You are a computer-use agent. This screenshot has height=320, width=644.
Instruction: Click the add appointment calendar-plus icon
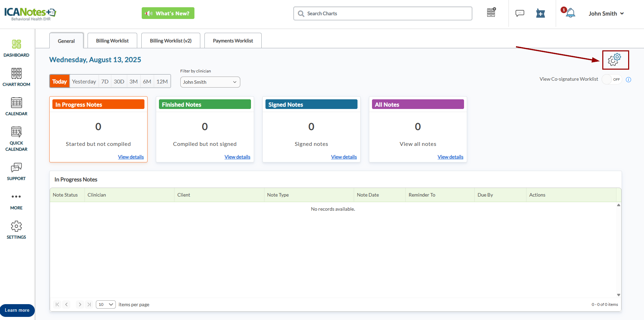pos(541,13)
